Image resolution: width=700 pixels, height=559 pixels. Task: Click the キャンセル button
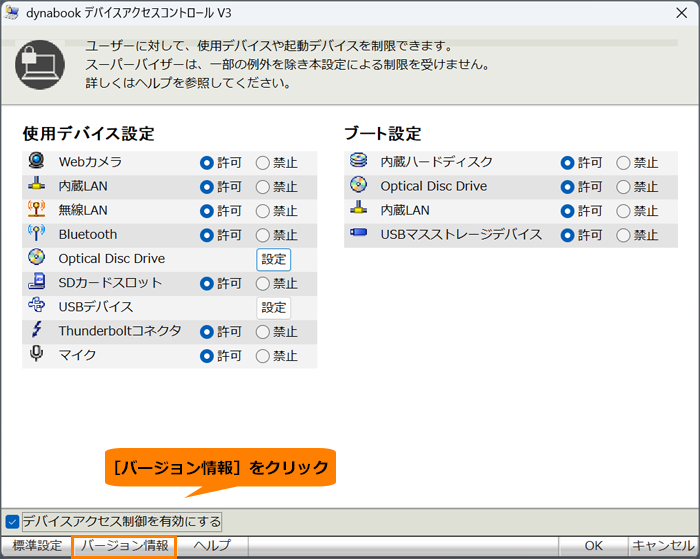tap(663, 546)
